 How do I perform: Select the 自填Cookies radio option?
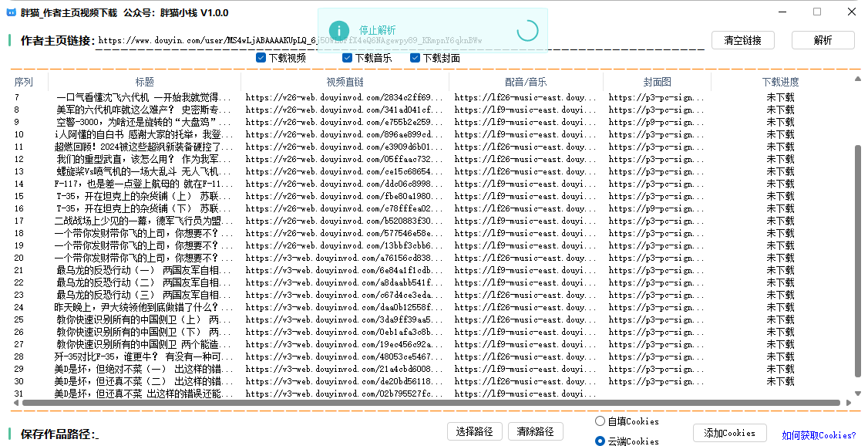[x=600, y=421]
